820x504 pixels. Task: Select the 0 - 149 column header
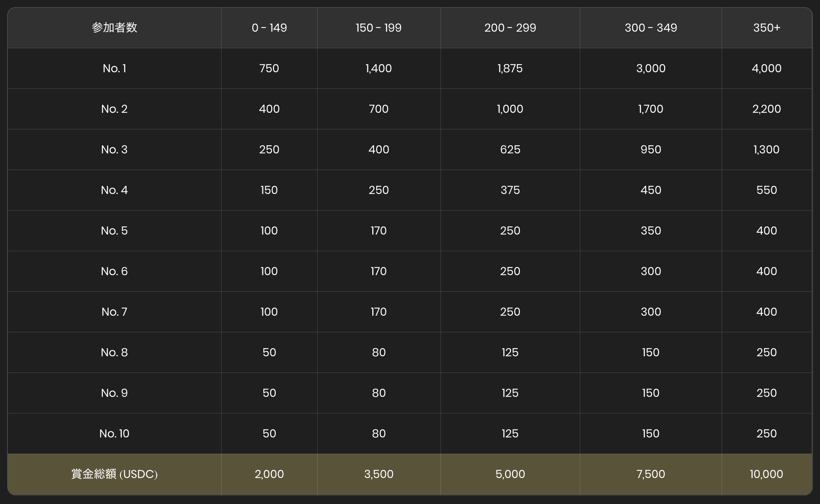tap(269, 28)
